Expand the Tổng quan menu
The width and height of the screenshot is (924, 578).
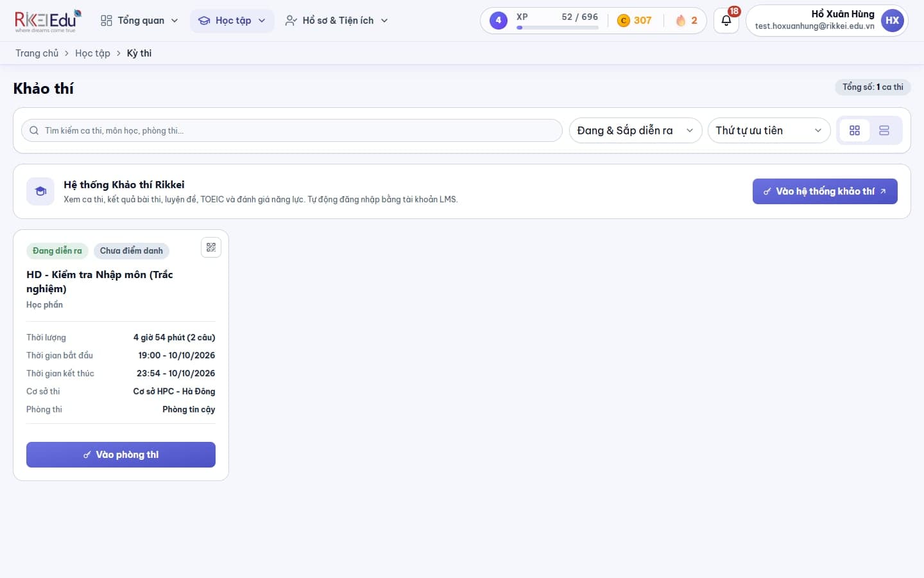click(139, 21)
